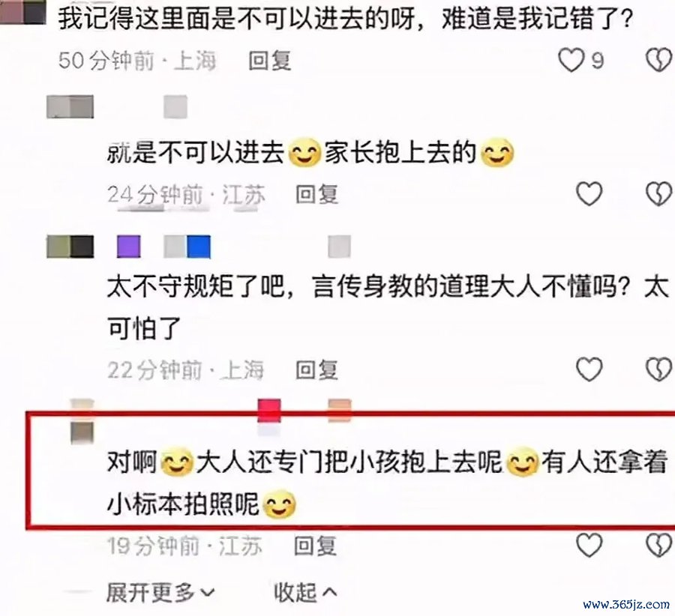Dislike the 22分钟前 上海 reply
This screenshot has height=616, width=675.
coord(658,369)
